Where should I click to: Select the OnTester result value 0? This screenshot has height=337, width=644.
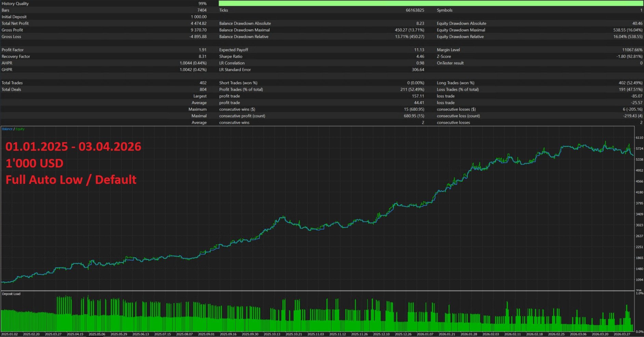tap(641, 63)
